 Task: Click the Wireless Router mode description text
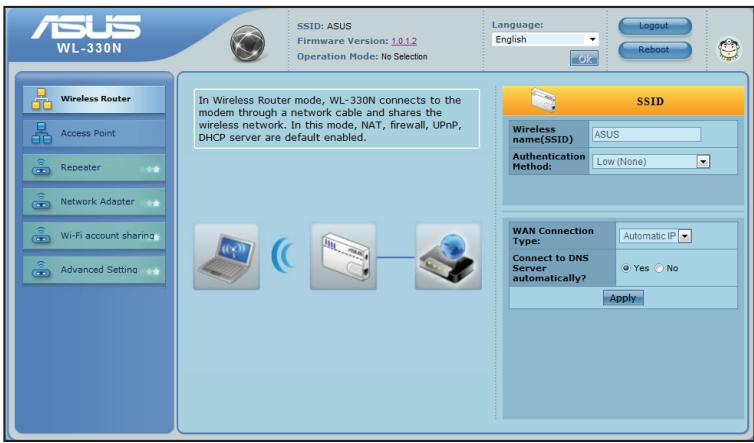pyautogui.click(x=337, y=119)
